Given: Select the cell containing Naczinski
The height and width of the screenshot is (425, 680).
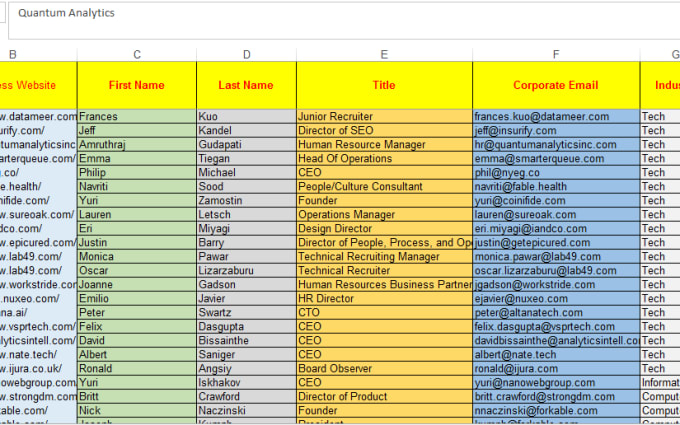Looking at the screenshot, I should [x=247, y=410].
